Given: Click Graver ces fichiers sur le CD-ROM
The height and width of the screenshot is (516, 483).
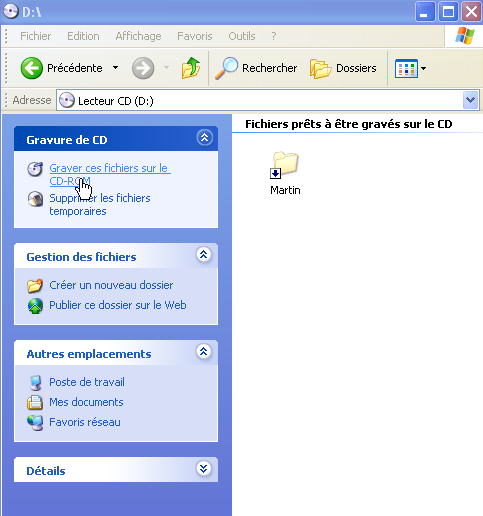Looking at the screenshot, I should (110, 174).
